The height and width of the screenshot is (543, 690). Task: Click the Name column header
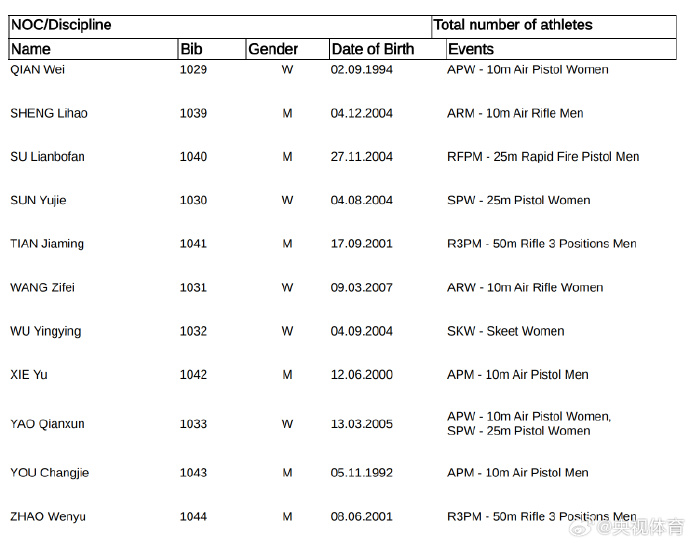click(x=31, y=49)
